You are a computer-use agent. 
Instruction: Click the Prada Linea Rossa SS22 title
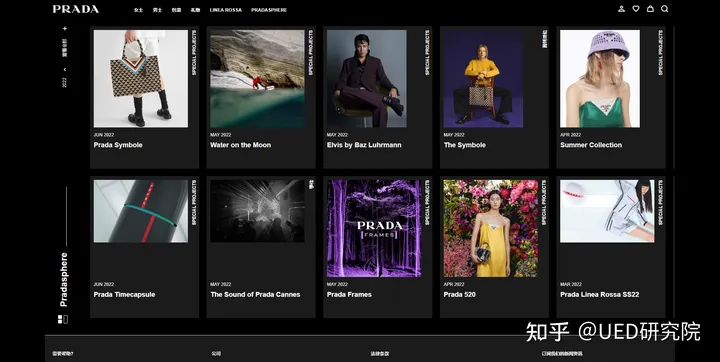(600, 294)
